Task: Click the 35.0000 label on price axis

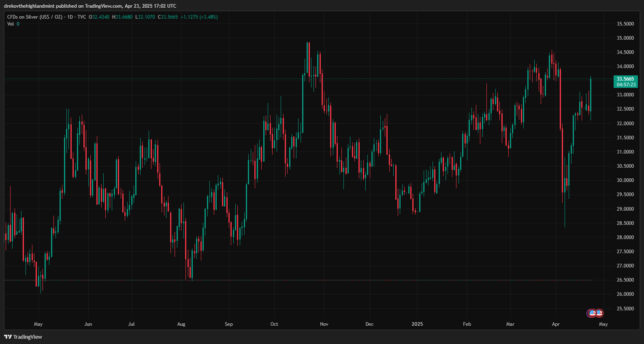Action: (x=625, y=38)
